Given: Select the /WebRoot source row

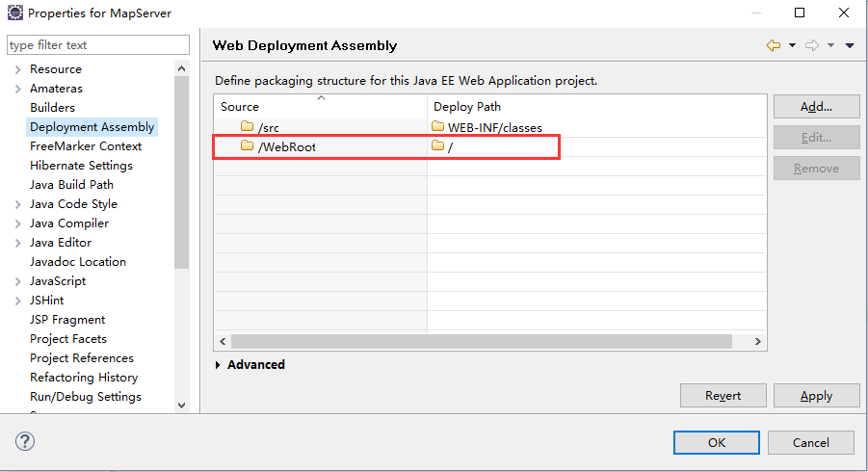Looking at the screenshot, I should (321, 146).
